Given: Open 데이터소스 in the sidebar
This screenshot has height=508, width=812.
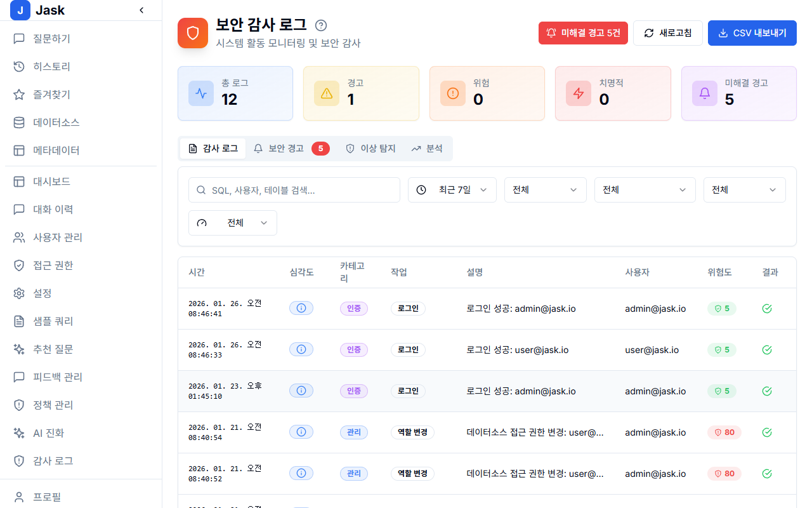Looking at the screenshot, I should point(81,123).
